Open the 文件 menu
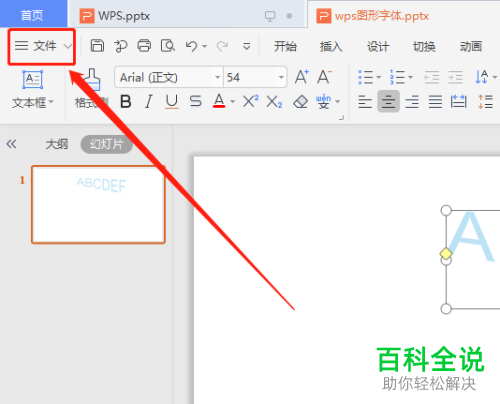 [x=42, y=46]
